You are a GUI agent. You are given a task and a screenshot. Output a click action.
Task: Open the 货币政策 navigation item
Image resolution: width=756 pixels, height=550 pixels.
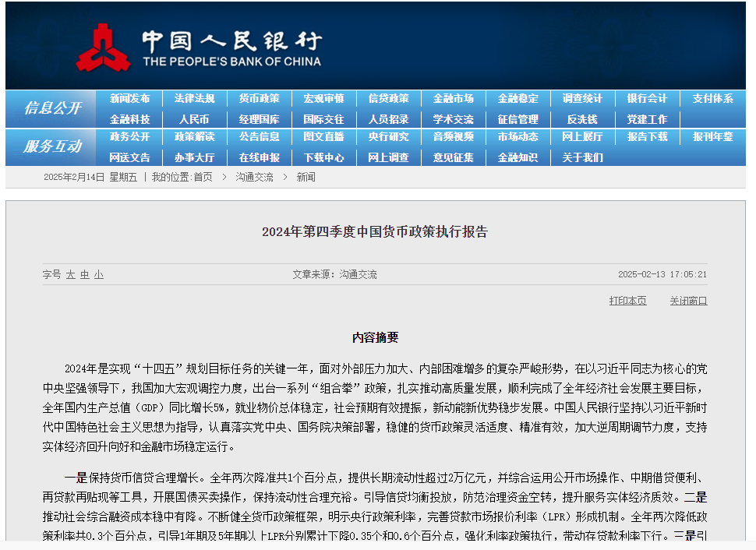click(x=259, y=99)
